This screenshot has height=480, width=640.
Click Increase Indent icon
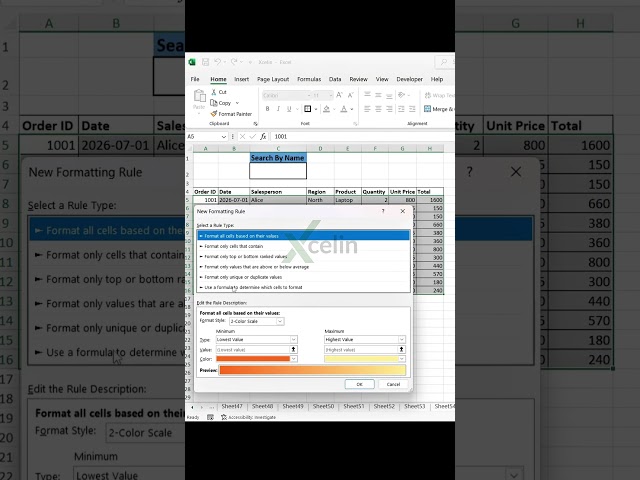(x=412, y=109)
